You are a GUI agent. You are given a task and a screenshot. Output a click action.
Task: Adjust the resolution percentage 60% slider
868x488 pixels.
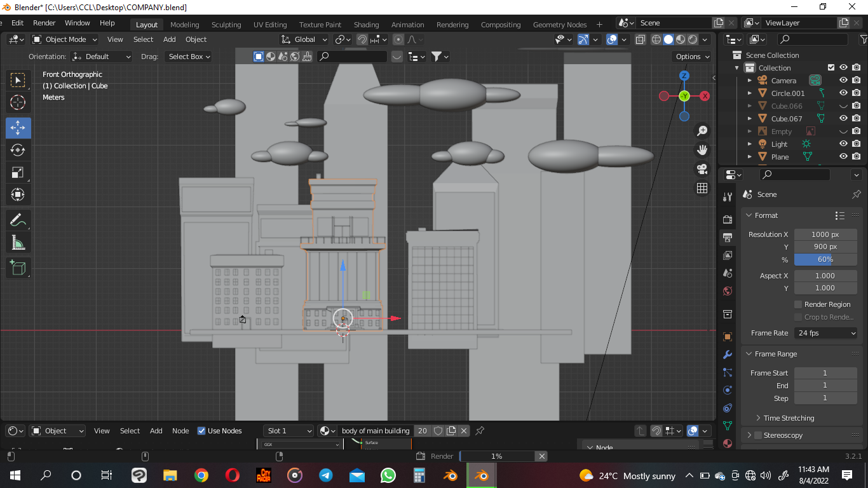(x=825, y=259)
